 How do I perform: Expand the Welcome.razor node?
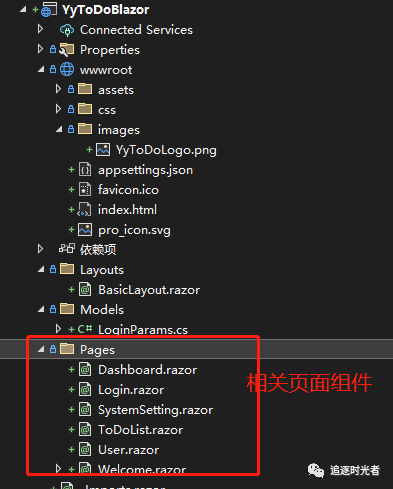click(58, 468)
